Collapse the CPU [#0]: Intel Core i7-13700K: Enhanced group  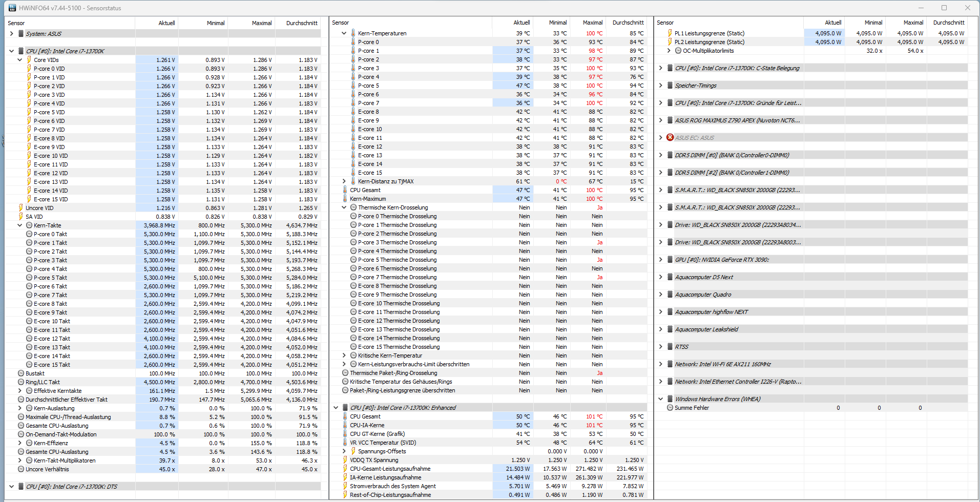coord(336,408)
